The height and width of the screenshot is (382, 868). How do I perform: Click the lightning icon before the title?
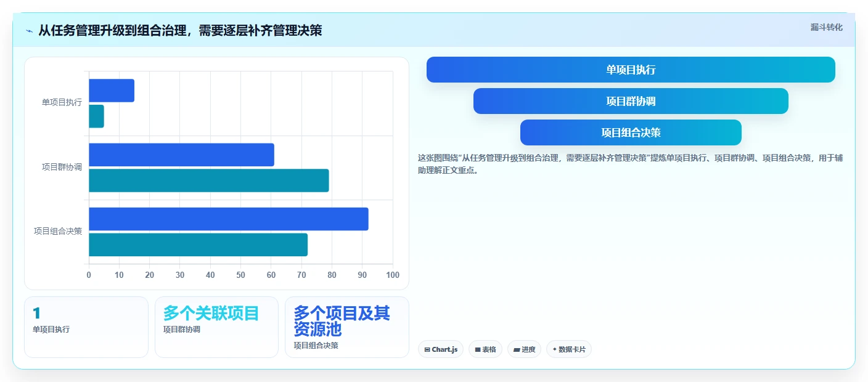coord(30,31)
